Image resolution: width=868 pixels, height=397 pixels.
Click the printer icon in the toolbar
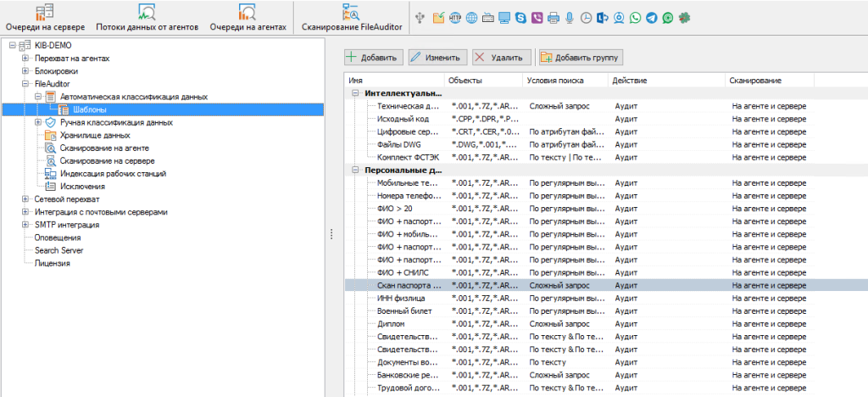[554, 18]
